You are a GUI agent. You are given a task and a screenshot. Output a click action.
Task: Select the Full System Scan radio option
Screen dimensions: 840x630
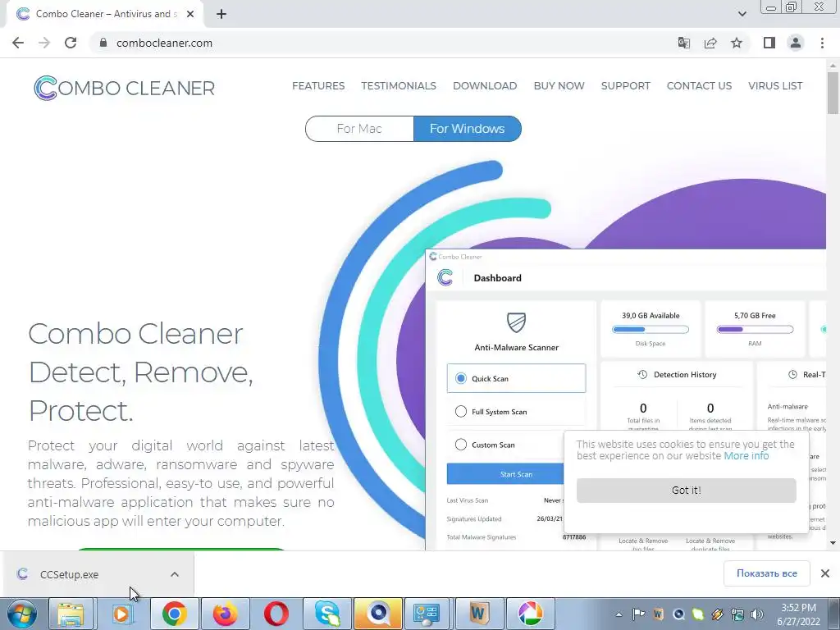[x=461, y=412]
